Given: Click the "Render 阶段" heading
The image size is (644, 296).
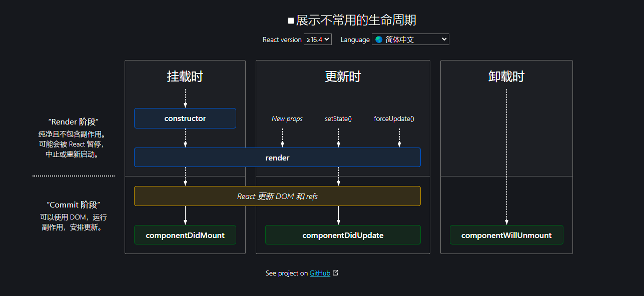Looking at the screenshot, I should [74, 122].
